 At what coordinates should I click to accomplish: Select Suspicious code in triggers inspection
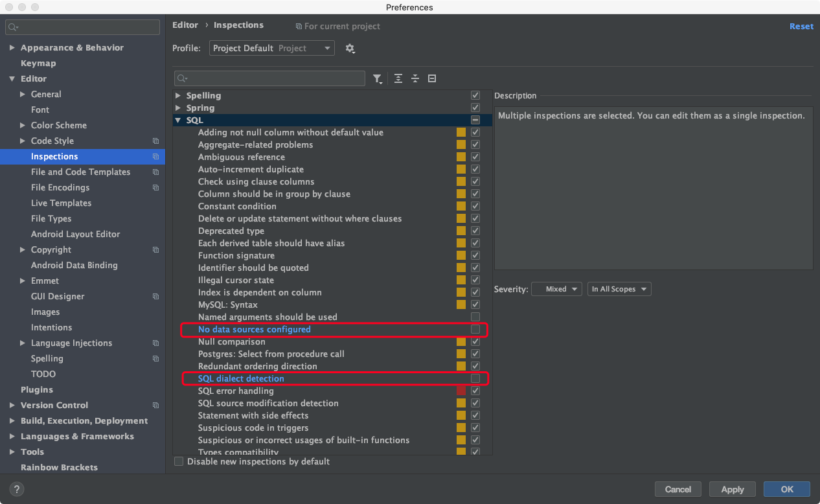[332, 428]
